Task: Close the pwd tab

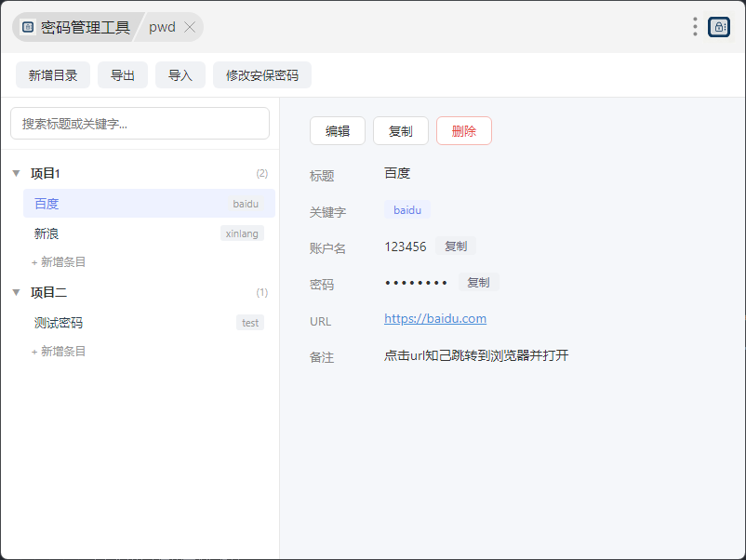Action: click(x=190, y=27)
